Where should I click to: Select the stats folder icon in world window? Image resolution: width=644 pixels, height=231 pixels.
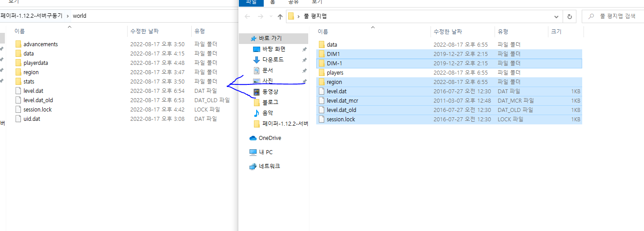[18, 81]
